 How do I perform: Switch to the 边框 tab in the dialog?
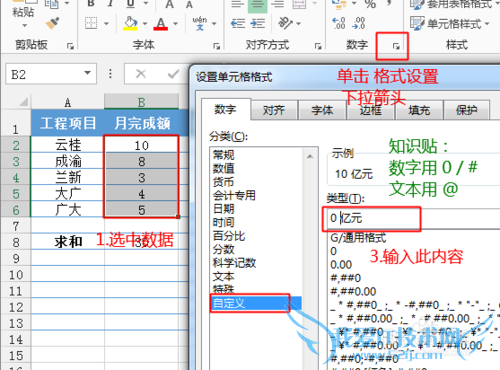(371, 110)
